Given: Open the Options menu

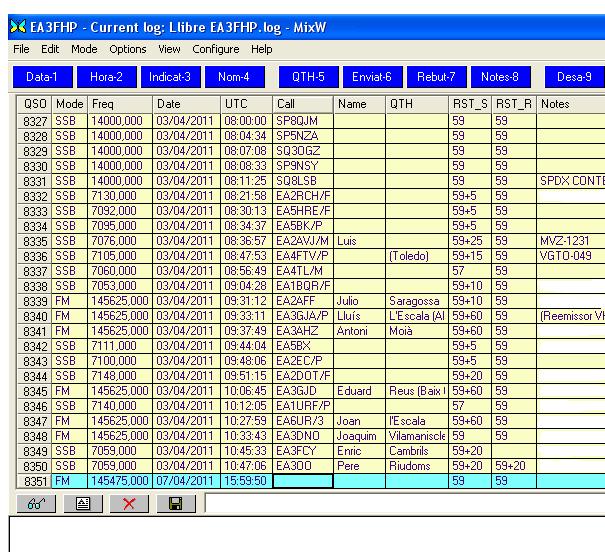Looking at the screenshot, I should click(128, 49).
